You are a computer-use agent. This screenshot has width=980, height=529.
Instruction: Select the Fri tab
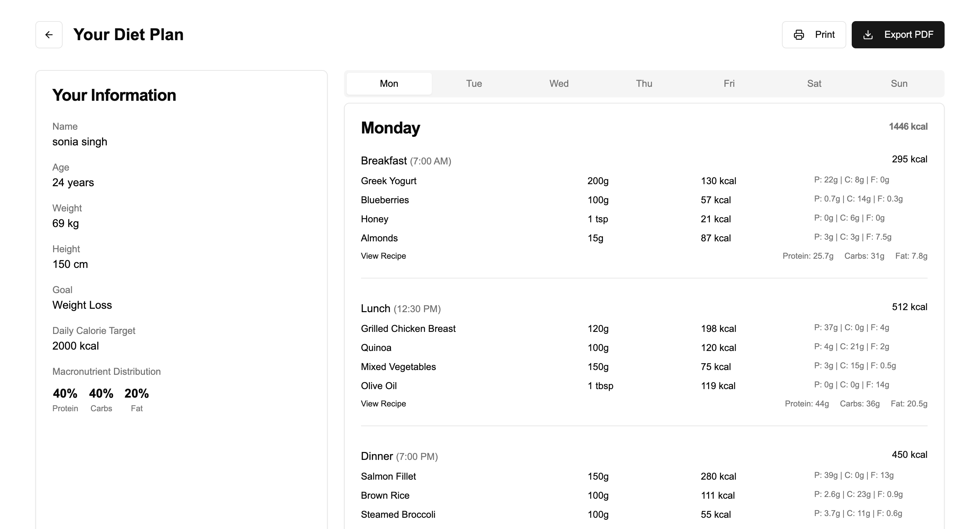coord(729,83)
